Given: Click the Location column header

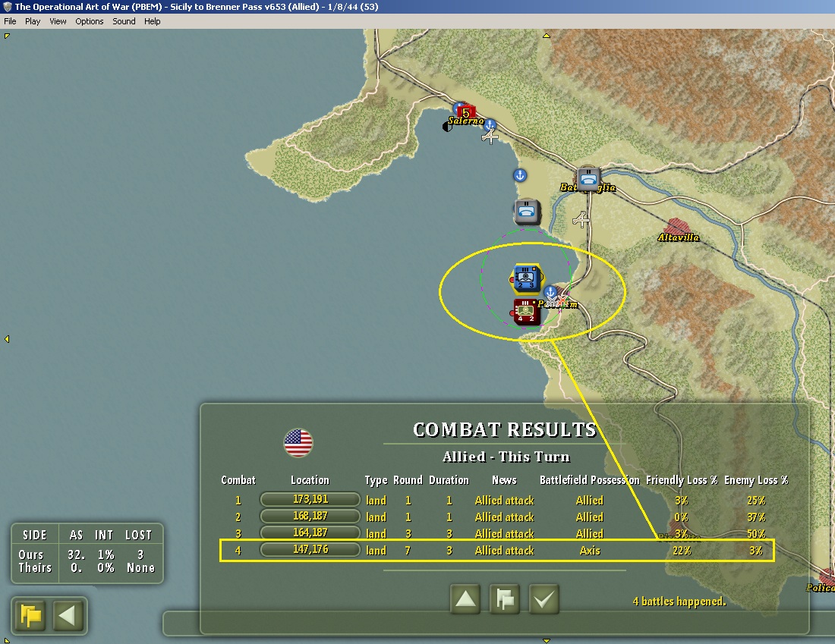Looking at the screenshot, I should point(310,480).
